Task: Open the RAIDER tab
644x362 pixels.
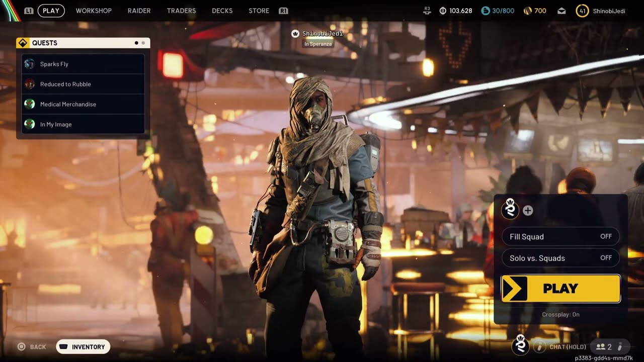Action: [x=139, y=11]
